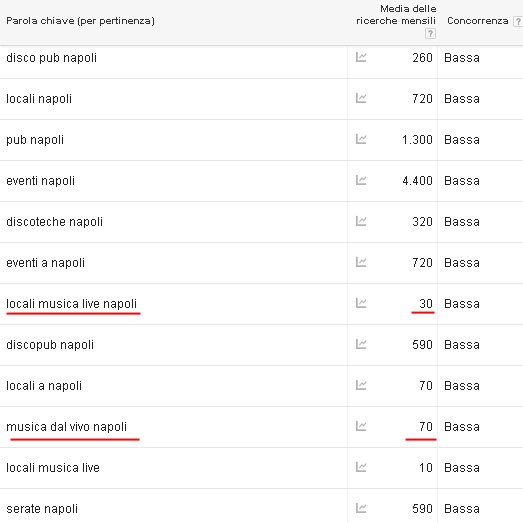Select keyword locali a napoli
This screenshot has height=523, width=523.
[x=44, y=386]
